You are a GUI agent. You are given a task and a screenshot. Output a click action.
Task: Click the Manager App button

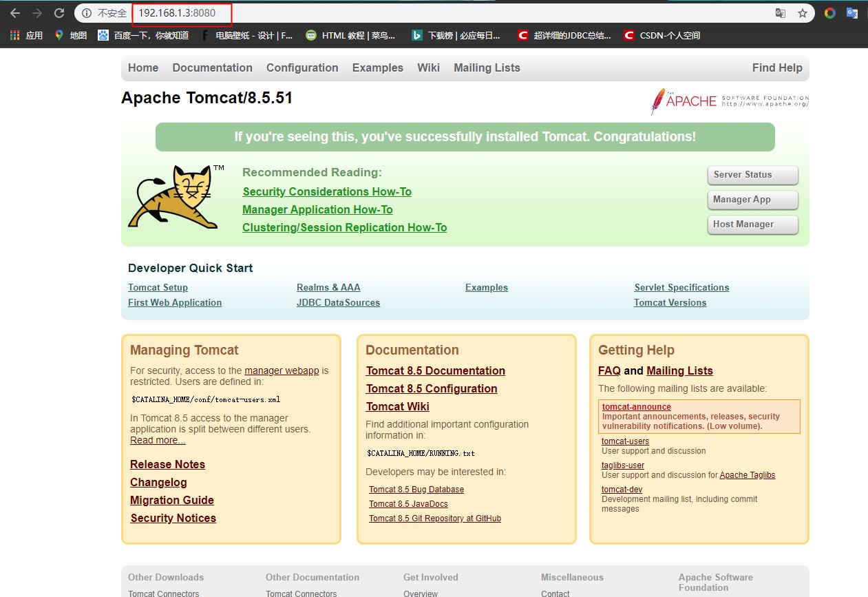752,200
